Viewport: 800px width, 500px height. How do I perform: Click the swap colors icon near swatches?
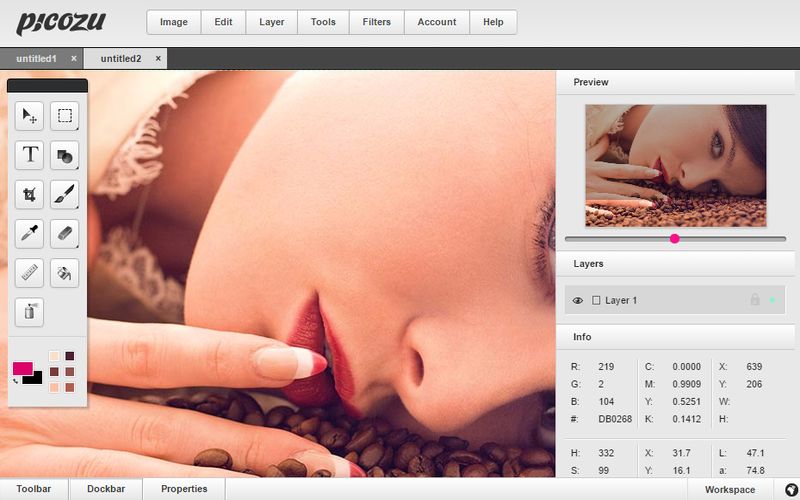(x=16, y=381)
